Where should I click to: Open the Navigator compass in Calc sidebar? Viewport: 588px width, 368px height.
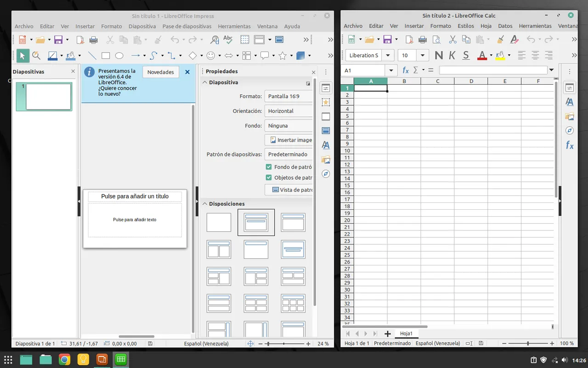click(x=570, y=131)
